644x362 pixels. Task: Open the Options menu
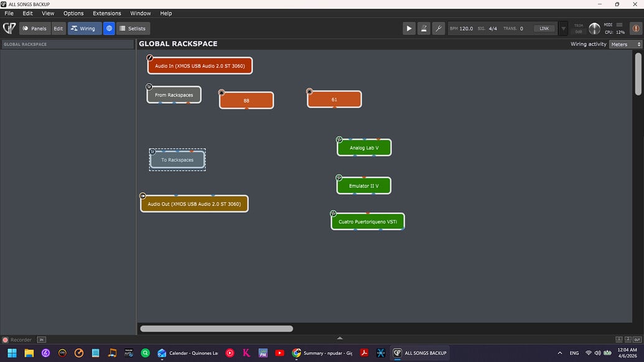tap(73, 13)
